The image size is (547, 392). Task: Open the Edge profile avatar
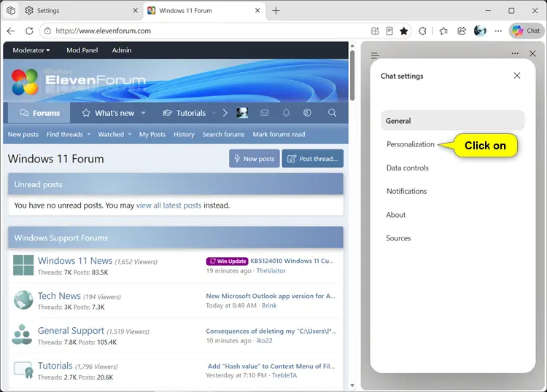pos(480,31)
